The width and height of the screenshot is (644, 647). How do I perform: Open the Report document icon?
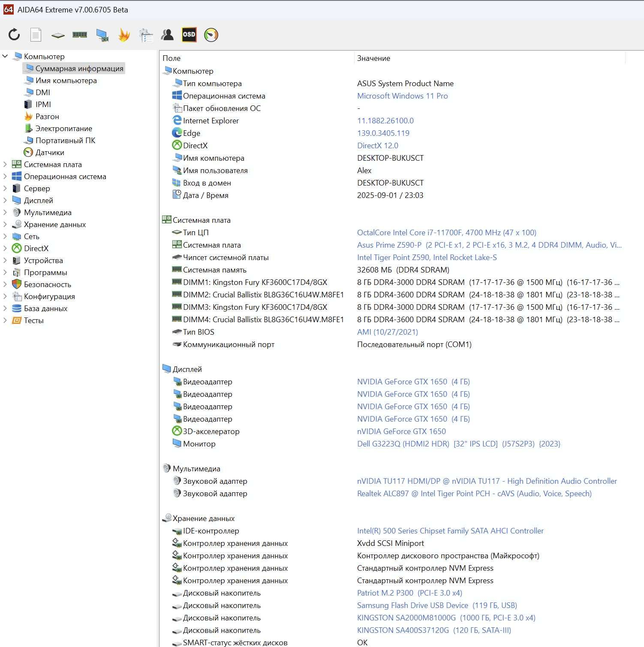[36, 35]
